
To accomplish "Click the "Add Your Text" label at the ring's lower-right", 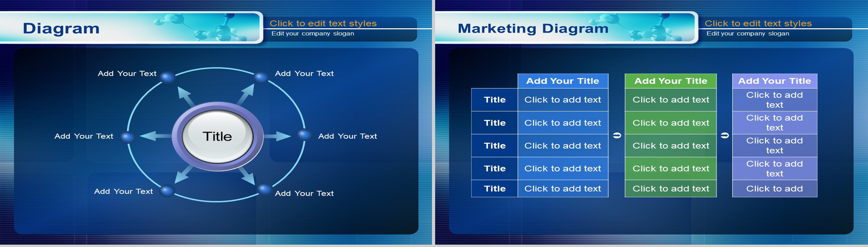I will coord(304,194).
